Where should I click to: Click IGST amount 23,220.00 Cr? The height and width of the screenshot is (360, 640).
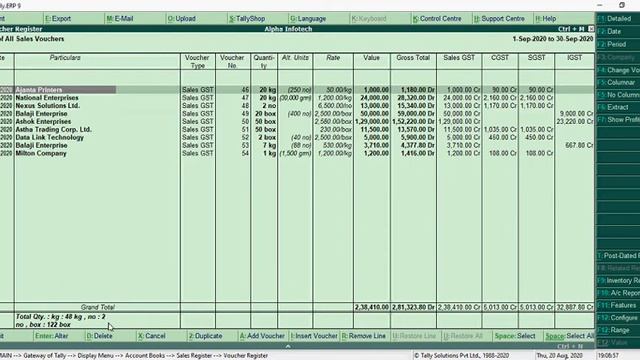point(575,122)
